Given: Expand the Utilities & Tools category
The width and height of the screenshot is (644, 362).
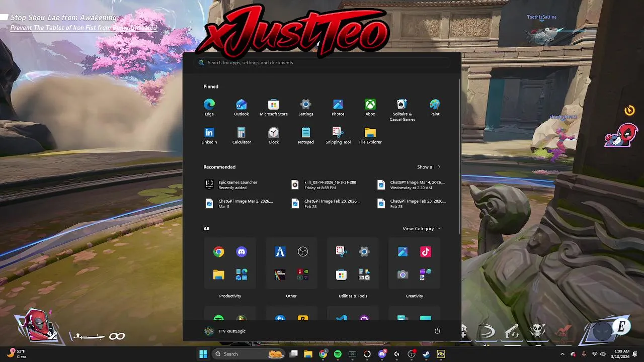Looking at the screenshot, I should [x=353, y=296].
